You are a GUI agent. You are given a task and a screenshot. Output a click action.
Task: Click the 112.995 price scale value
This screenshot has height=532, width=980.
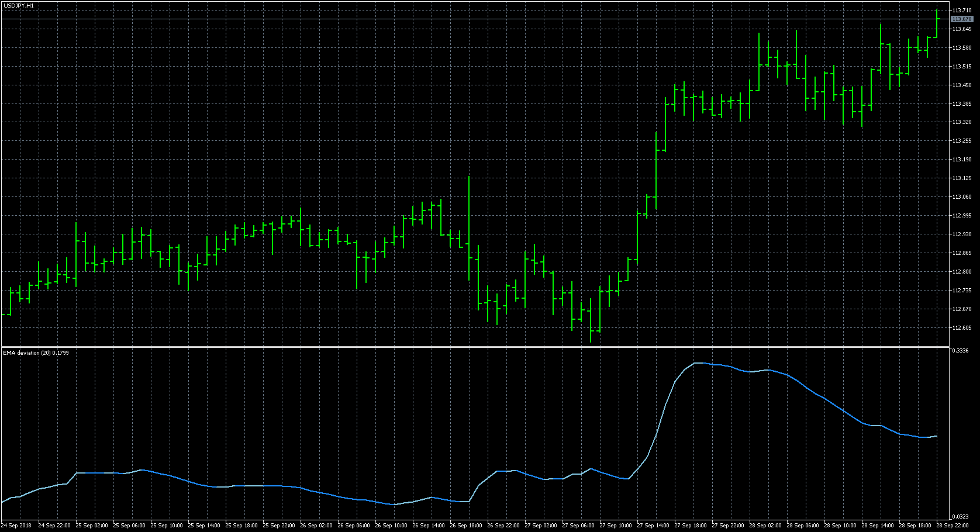962,216
